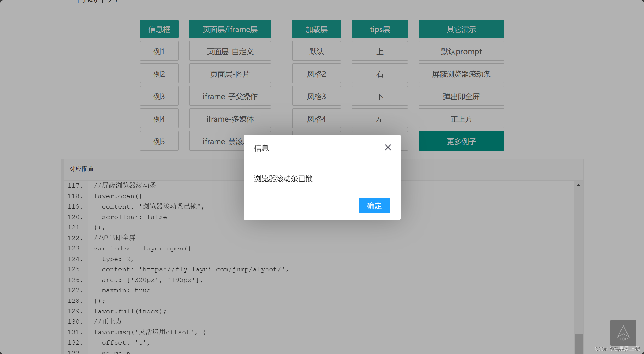Click the 页面层/iframe层 header button

point(230,29)
